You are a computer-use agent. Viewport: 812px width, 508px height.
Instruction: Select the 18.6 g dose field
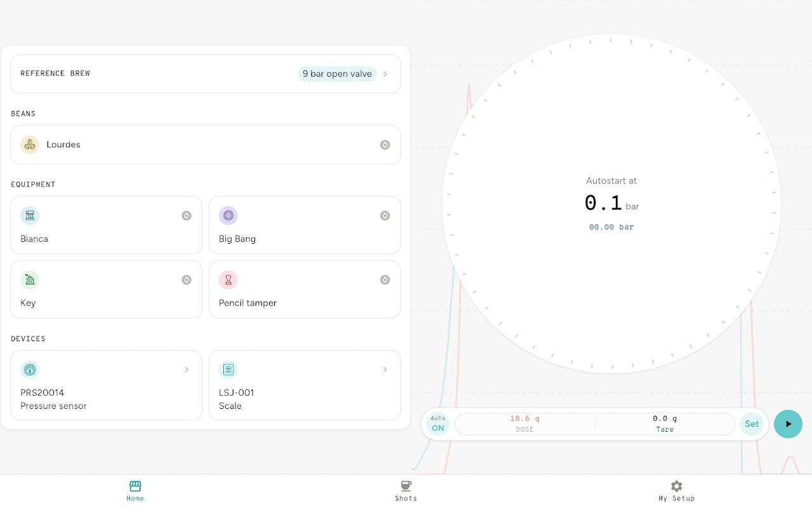point(525,424)
